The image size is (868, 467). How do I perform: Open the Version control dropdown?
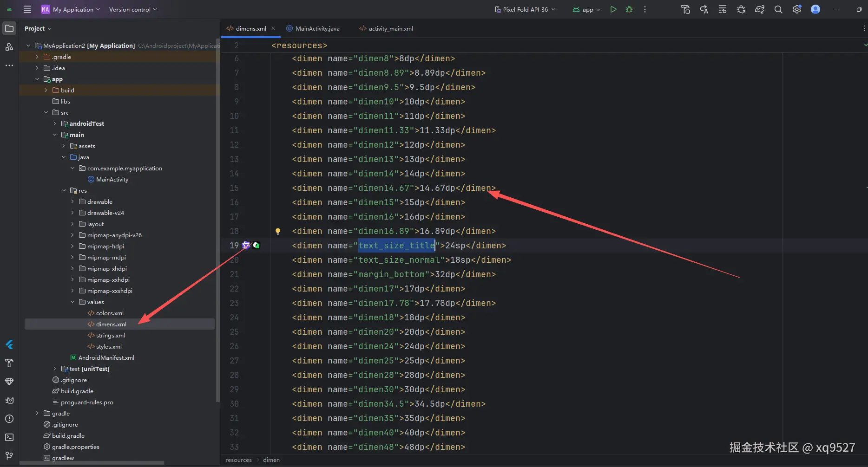pyautogui.click(x=133, y=9)
